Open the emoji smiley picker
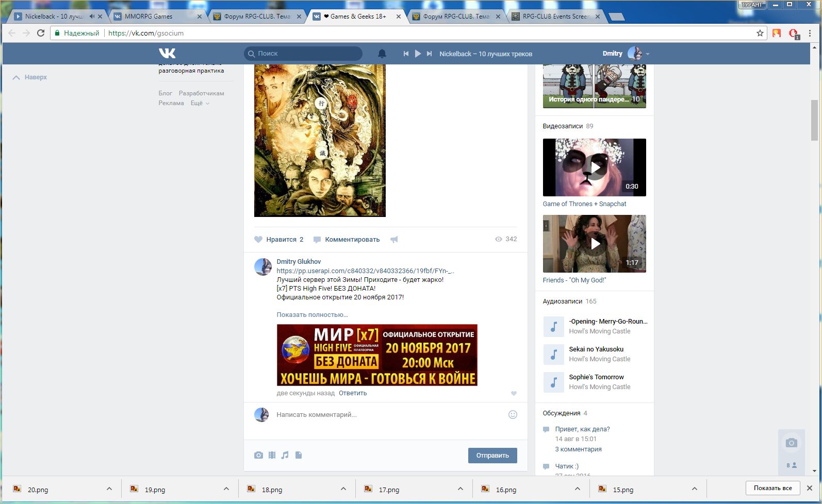 513,415
